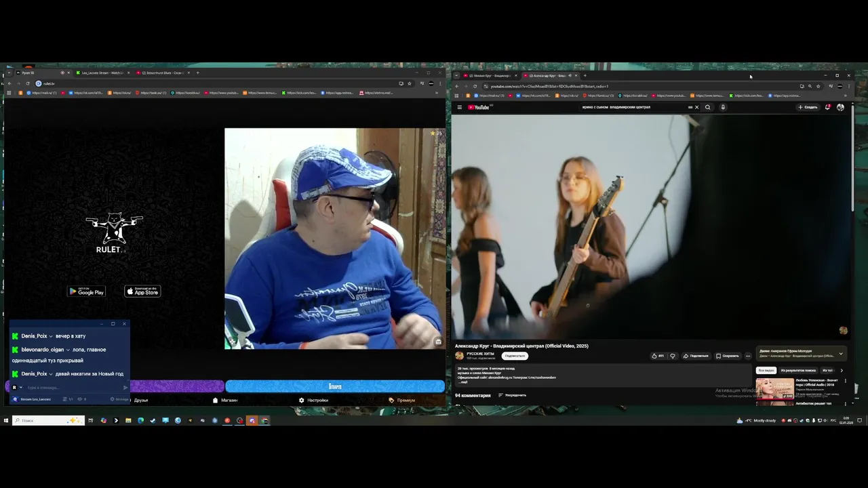
Task: Open Любовь Успенская suggested video thumbnail
Action: point(774,388)
